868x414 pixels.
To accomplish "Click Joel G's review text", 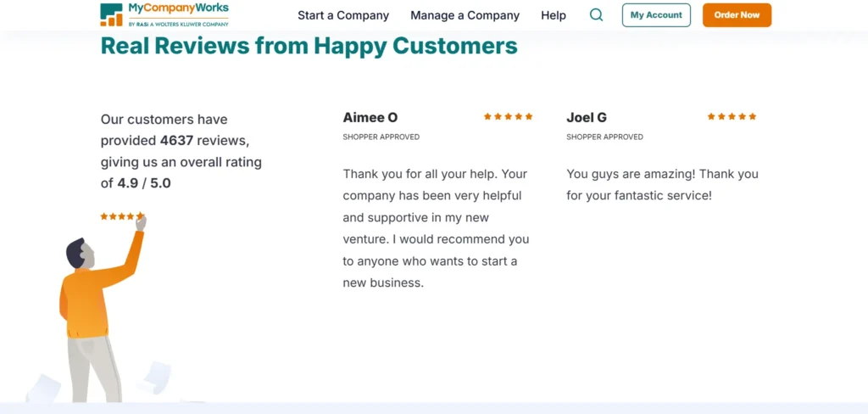I will coord(662,184).
